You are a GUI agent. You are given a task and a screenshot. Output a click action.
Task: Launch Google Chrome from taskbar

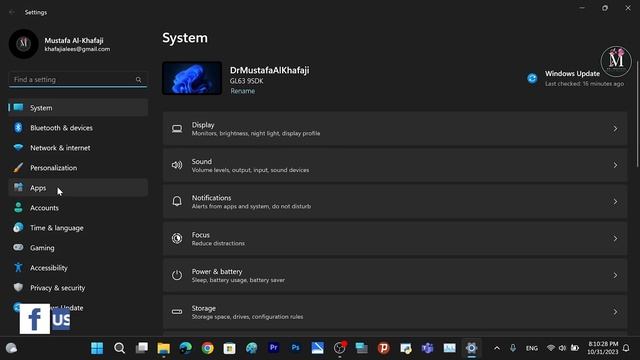(207, 348)
